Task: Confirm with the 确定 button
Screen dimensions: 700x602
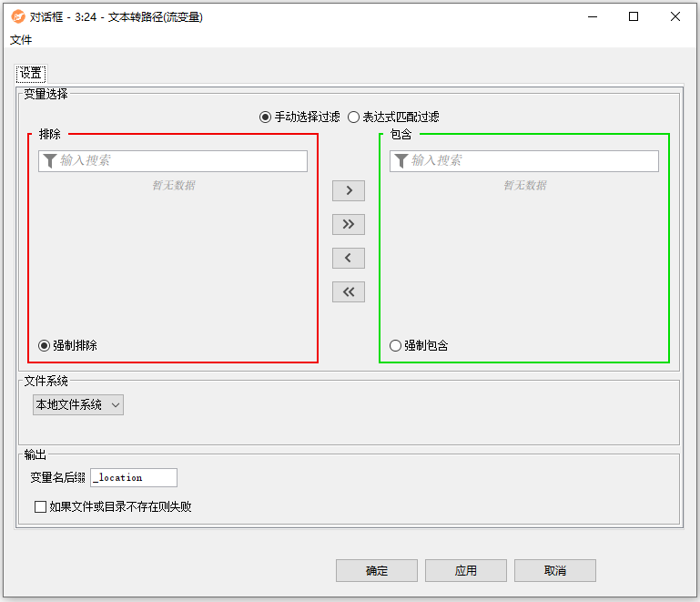Action: 377,571
